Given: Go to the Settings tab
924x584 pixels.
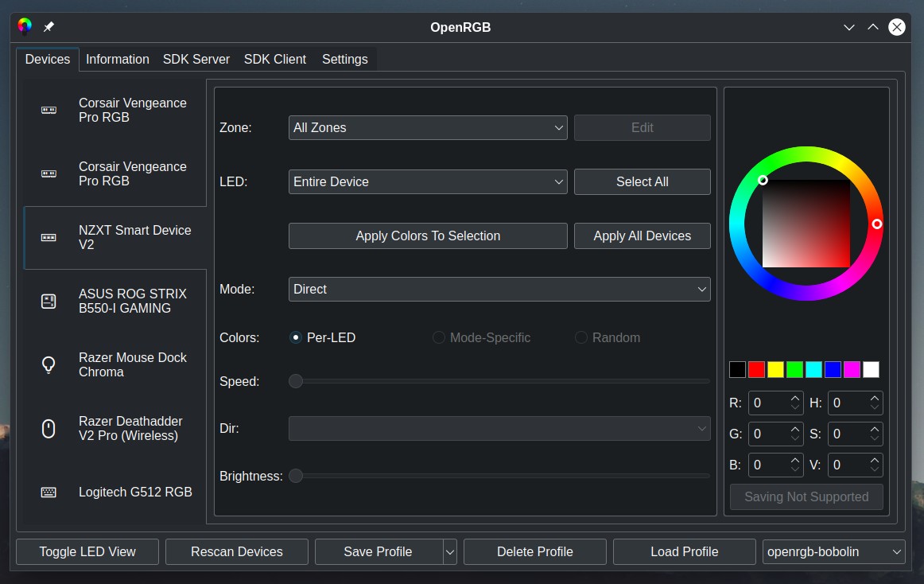Looking at the screenshot, I should pos(345,59).
